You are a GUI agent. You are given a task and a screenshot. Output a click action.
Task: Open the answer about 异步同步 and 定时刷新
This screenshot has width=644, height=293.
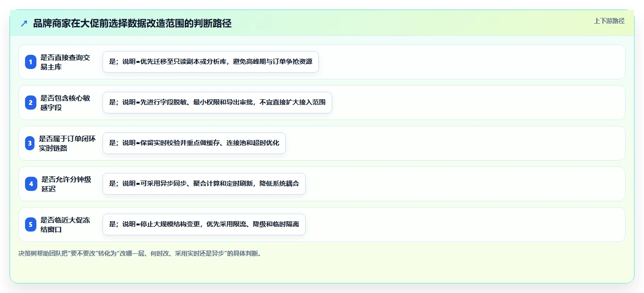(204, 184)
